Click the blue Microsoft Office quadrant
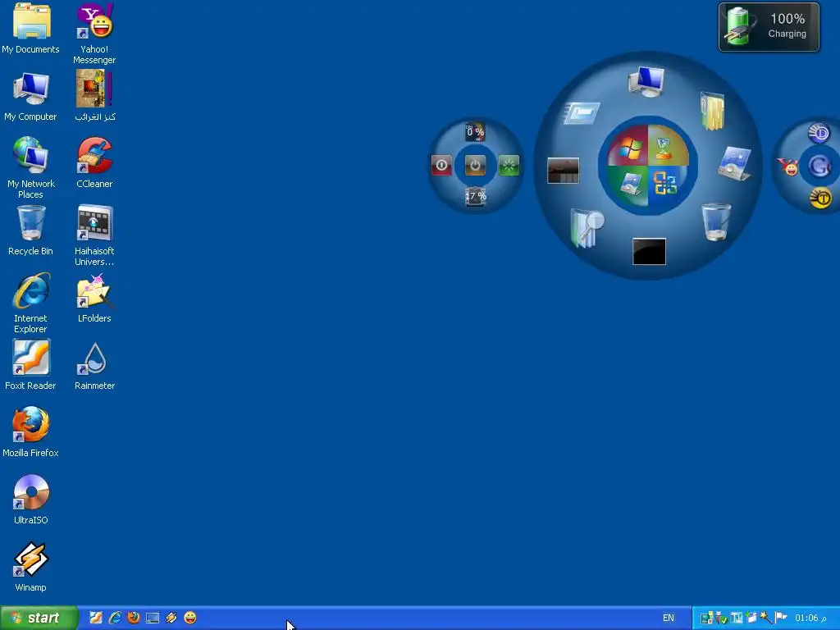The width and height of the screenshot is (840, 630). 668,185
